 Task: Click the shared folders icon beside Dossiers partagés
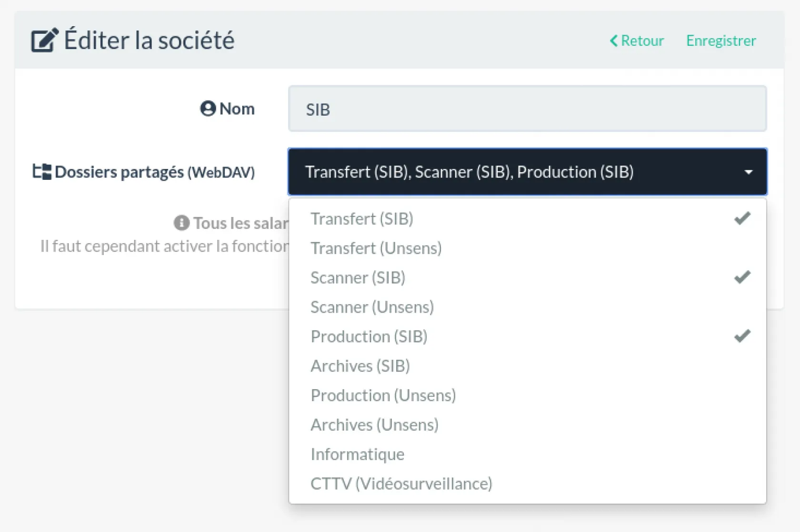(42, 172)
